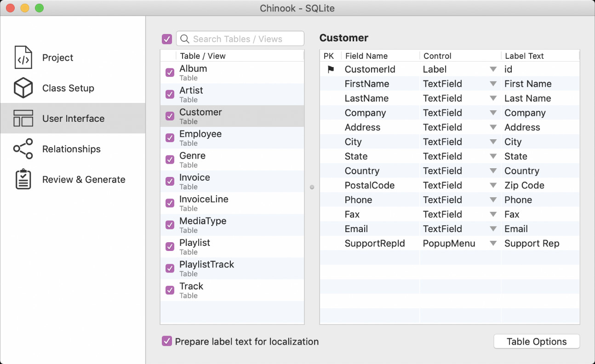Disable Prepare label text for localization
The image size is (595, 364).
point(167,341)
